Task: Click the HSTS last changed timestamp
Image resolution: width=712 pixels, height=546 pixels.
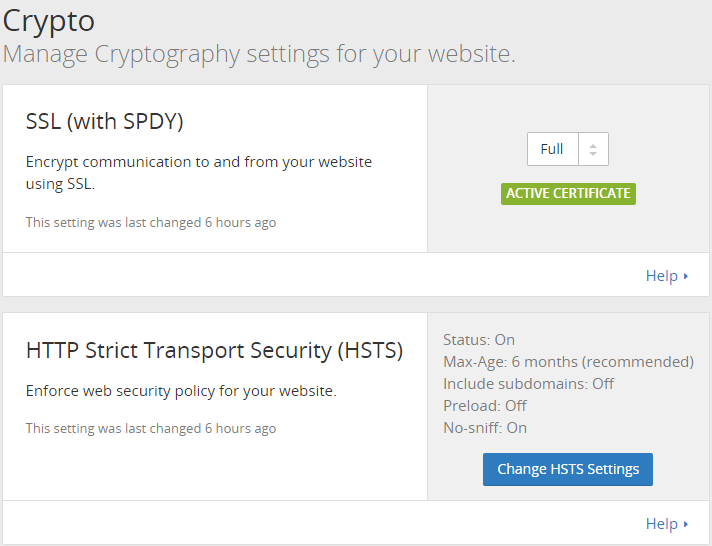Action: tap(151, 428)
